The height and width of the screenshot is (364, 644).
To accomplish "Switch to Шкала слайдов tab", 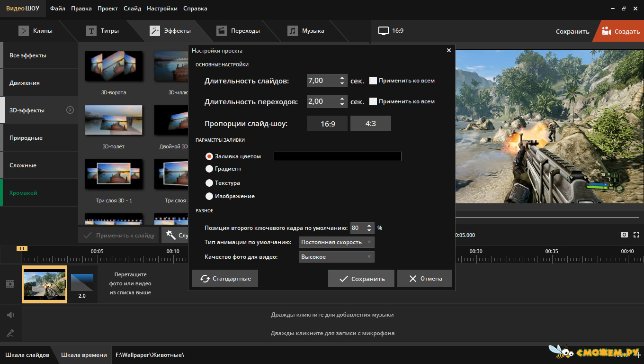I will [x=27, y=355].
